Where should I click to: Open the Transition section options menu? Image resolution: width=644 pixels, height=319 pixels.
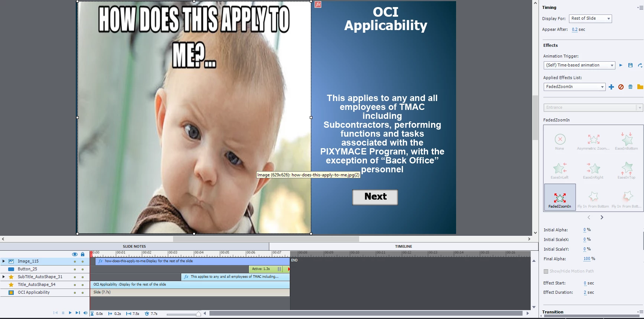(641, 312)
